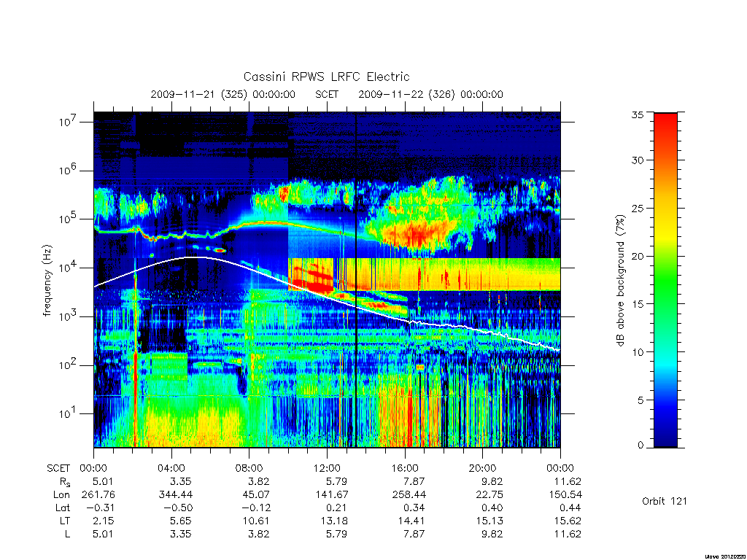Click the LT value 15.13

pos(489,521)
